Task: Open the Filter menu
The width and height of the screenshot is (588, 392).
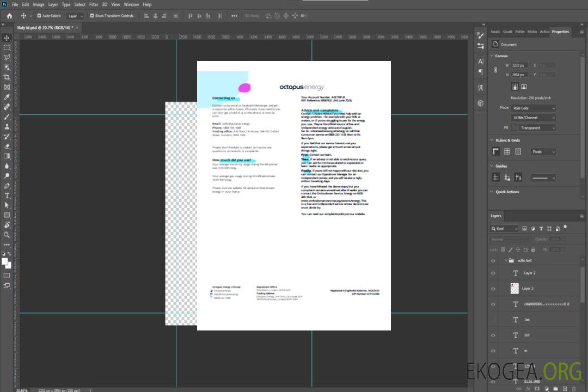Action: click(94, 4)
